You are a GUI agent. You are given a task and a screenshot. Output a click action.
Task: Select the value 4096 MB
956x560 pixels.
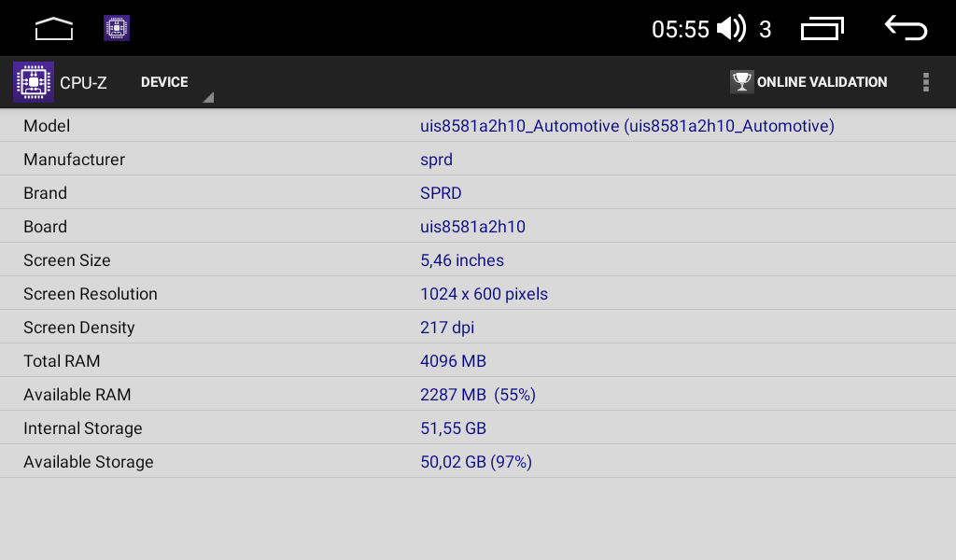(x=453, y=361)
